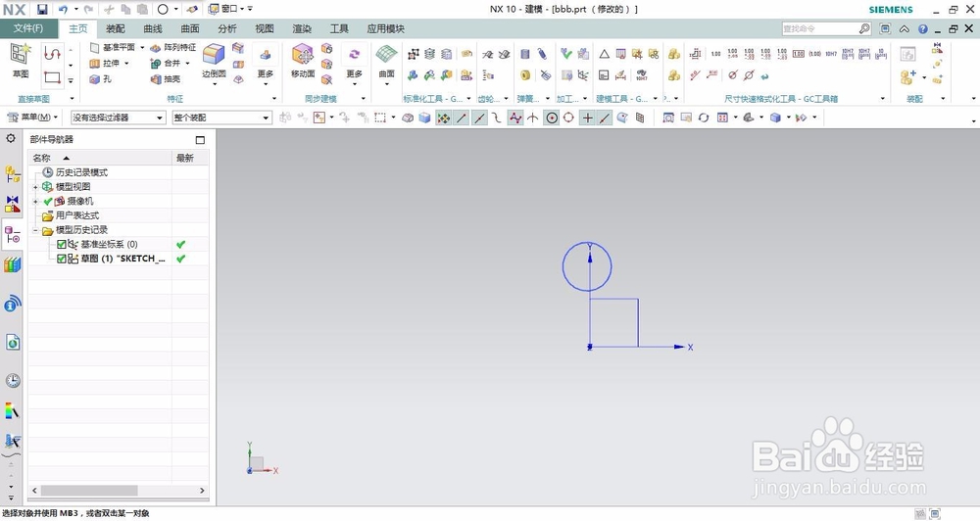Viewport: 980px width, 521px height.
Task: Click the 查找命令 search field
Action: 820,28
